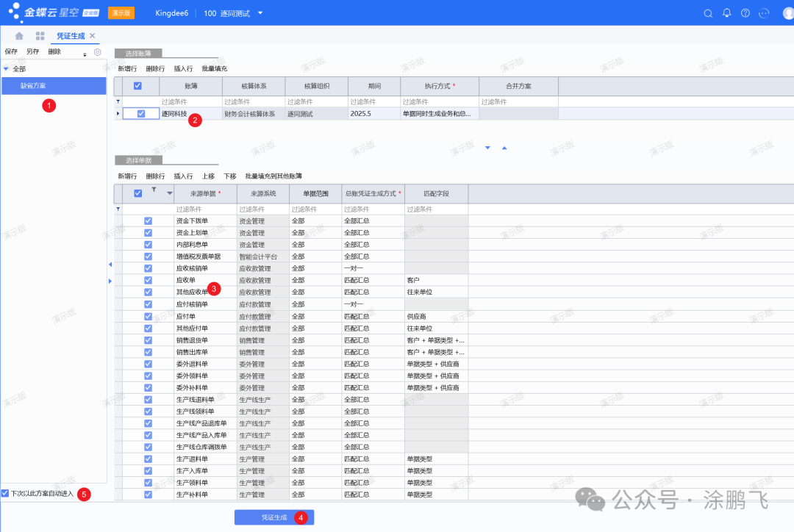794x532 pixels.
Task: Collapse the left panel with the splitter arrow
Action: (x=110, y=265)
